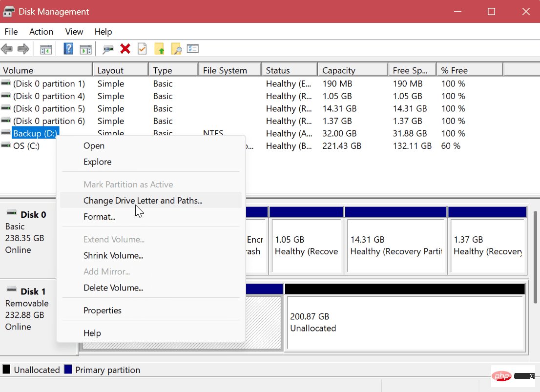Click the Show/Hide Action Pane icon

(85, 49)
